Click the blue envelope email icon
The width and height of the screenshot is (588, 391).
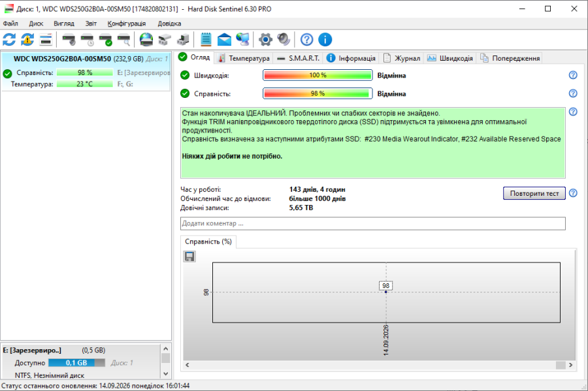224,39
